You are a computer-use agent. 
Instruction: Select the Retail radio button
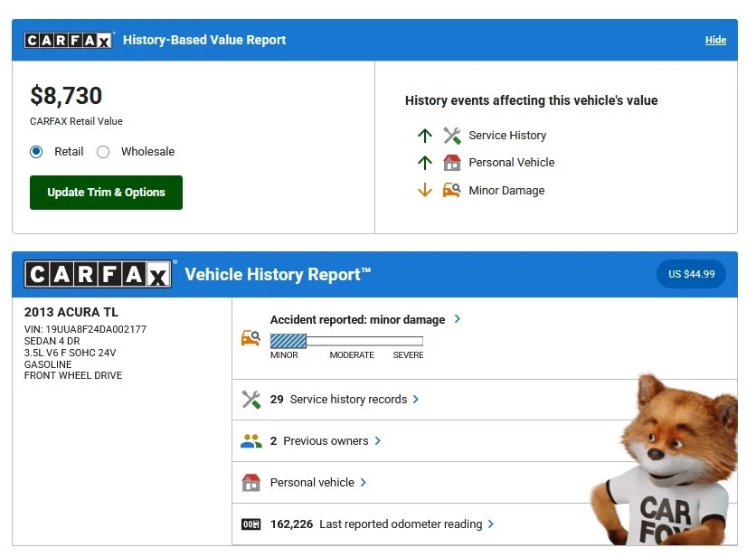pos(36,152)
